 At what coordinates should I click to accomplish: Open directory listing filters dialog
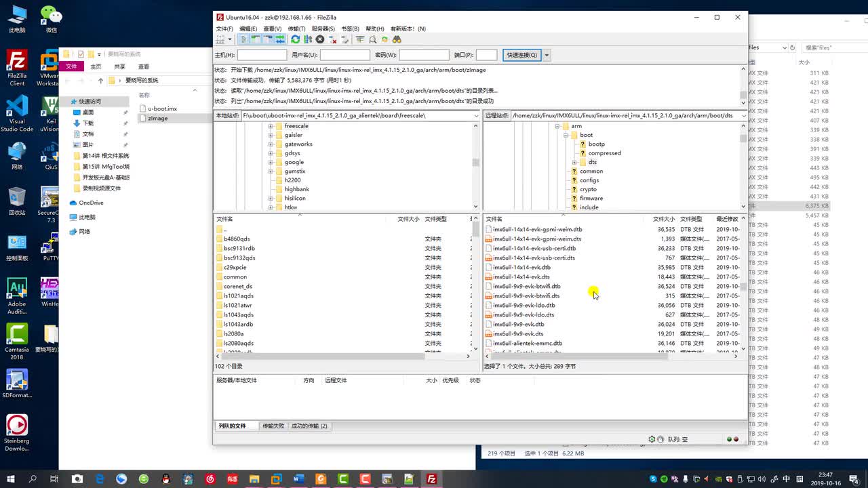(360, 39)
